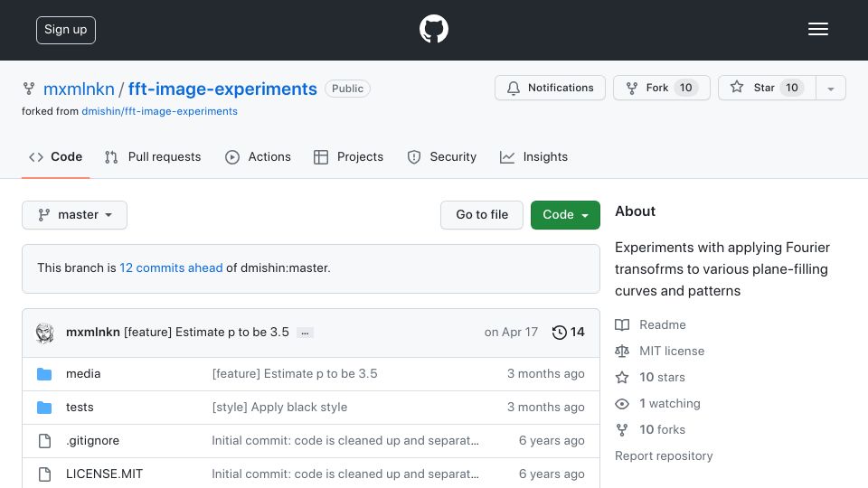This screenshot has height=488, width=868.
Task: Switch to the Actions tab
Action: pos(258,157)
